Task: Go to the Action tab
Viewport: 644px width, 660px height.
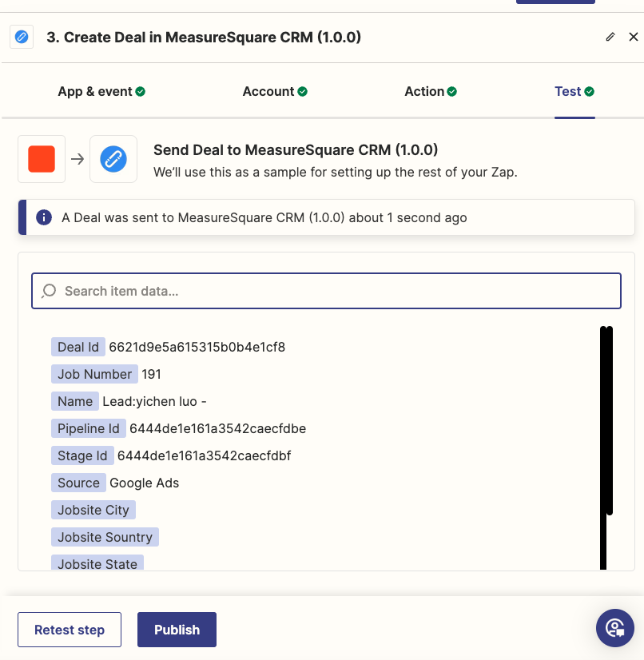Action: [431, 91]
